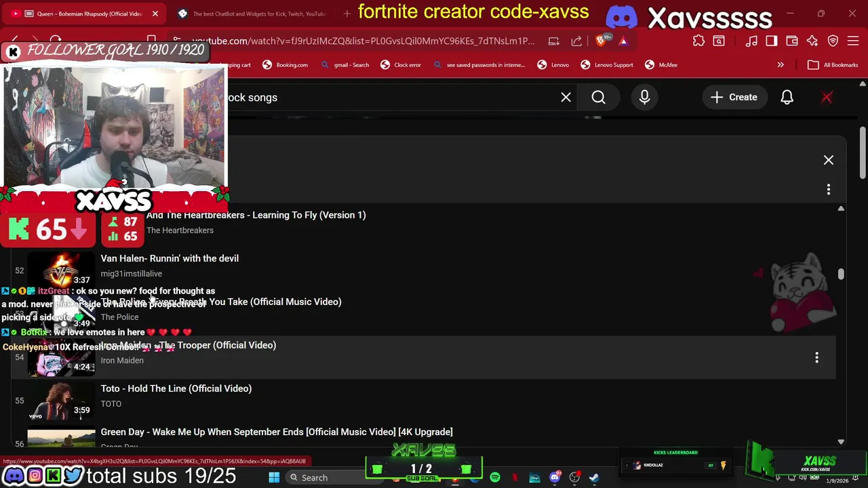The height and width of the screenshot is (488, 868).
Task: Open YouTube notifications bell
Action: pos(787,97)
